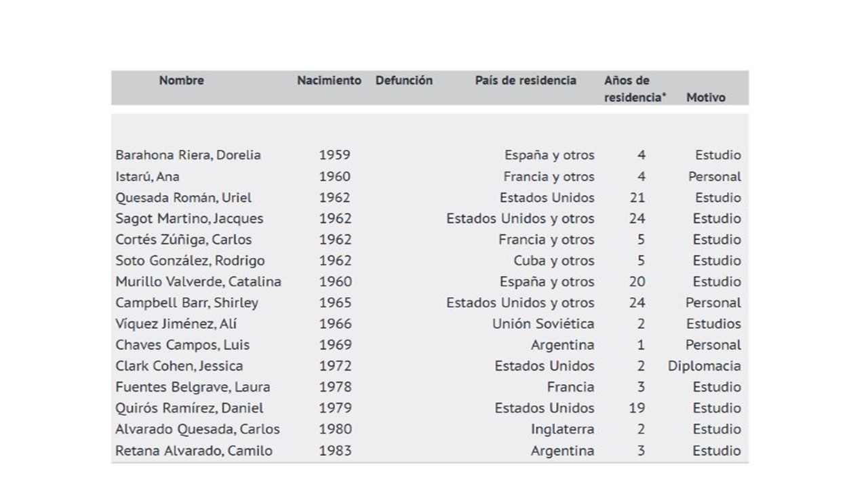Click the Nombre column header
Viewport: 868px width, 488px height.
coord(181,80)
